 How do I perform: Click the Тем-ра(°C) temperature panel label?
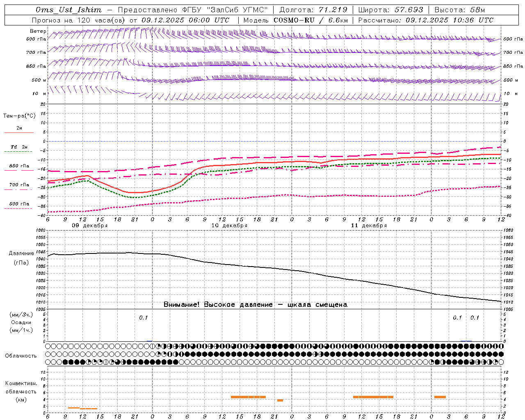pyautogui.click(x=19, y=116)
